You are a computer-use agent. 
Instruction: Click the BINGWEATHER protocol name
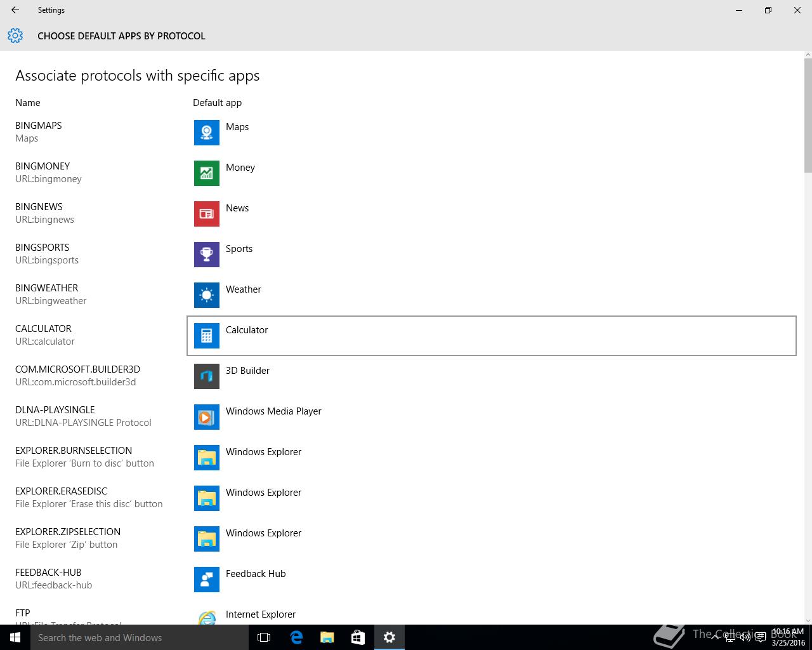tap(47, 288)
